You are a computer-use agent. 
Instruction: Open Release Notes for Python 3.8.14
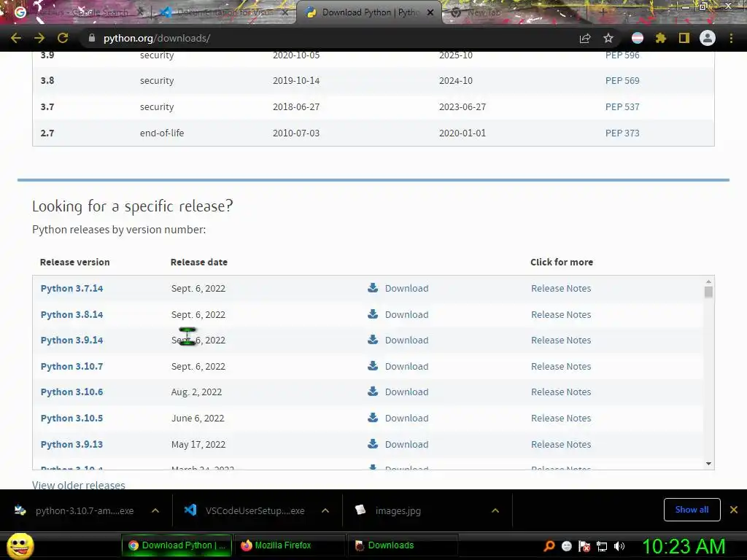point(561,314)
